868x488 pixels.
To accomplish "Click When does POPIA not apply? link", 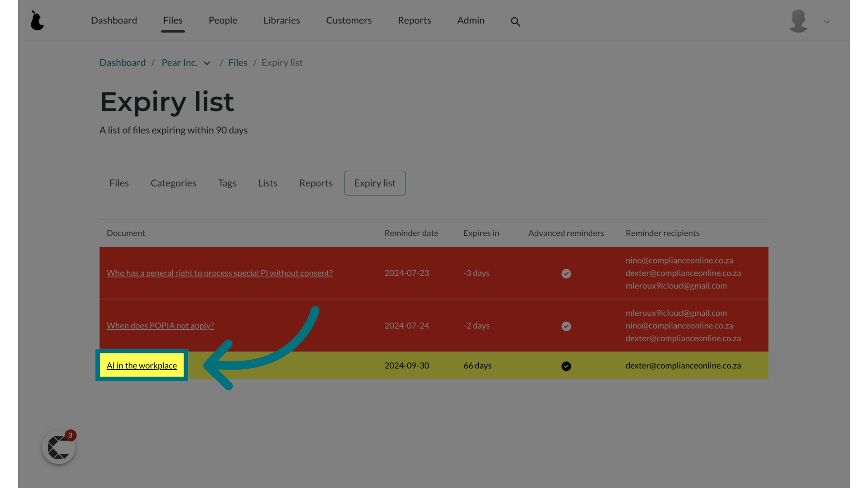I will click(x=160, y=325).
